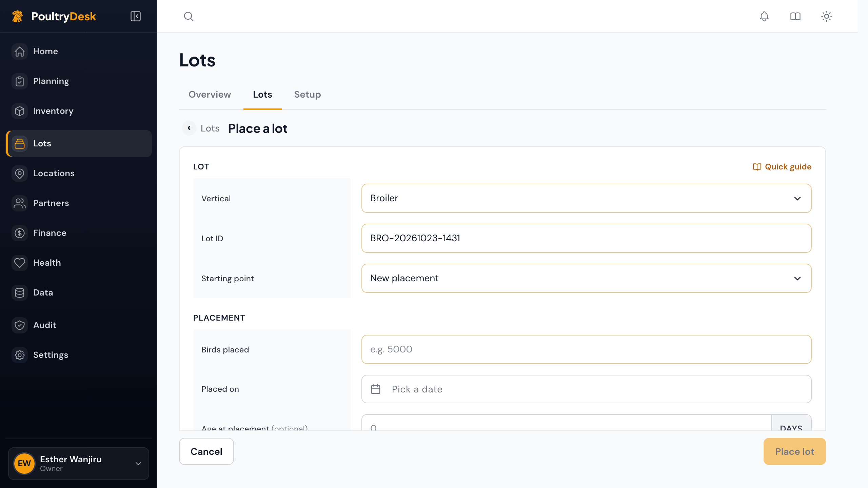Open Partners people icon
868x488 pixels.
point(20,203)
